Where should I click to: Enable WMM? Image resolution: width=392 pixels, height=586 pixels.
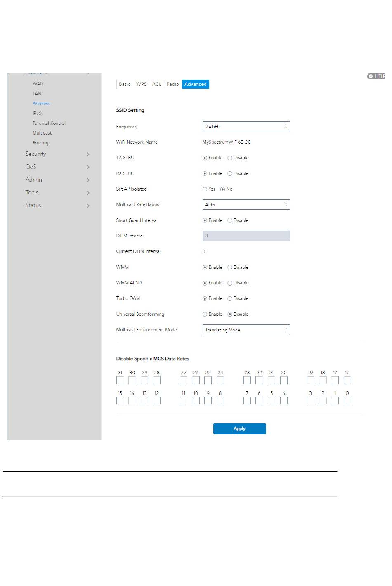205,267
